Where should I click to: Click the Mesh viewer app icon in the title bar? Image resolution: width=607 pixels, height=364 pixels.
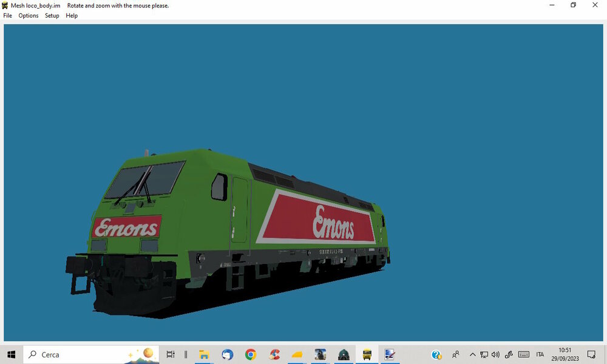(x=5, y=5)
